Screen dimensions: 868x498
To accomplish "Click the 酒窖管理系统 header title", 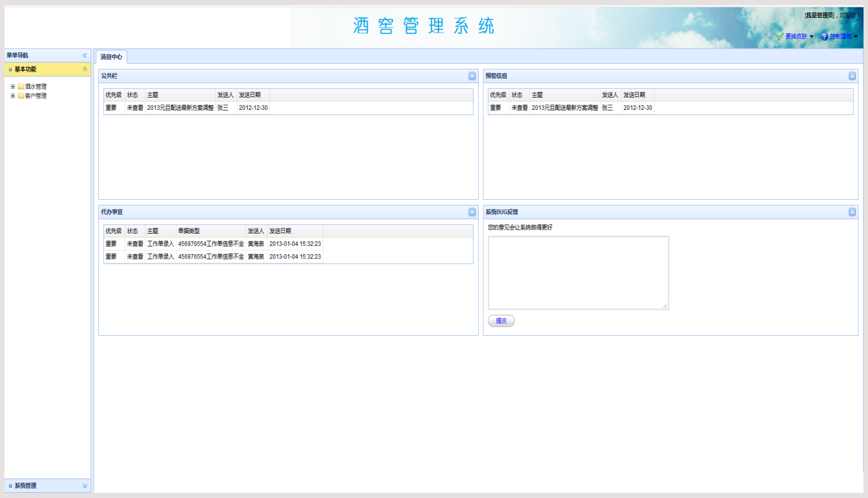I will 424,26.
